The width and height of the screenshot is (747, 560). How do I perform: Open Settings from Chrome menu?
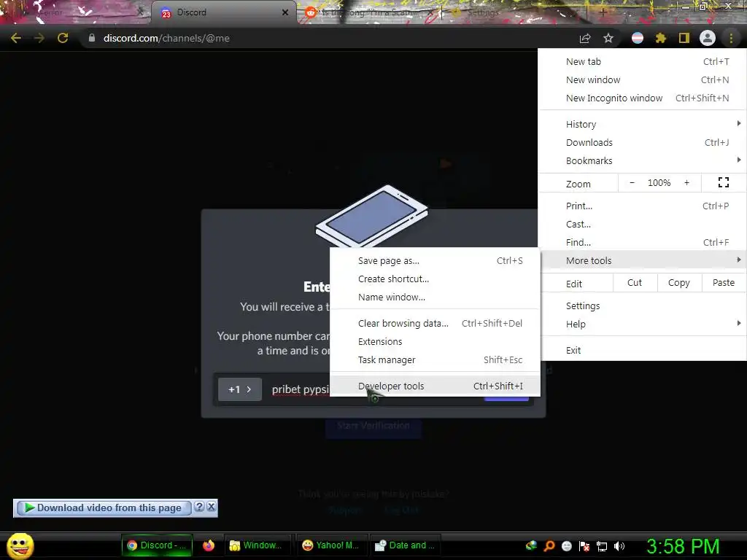coord(643,306)
